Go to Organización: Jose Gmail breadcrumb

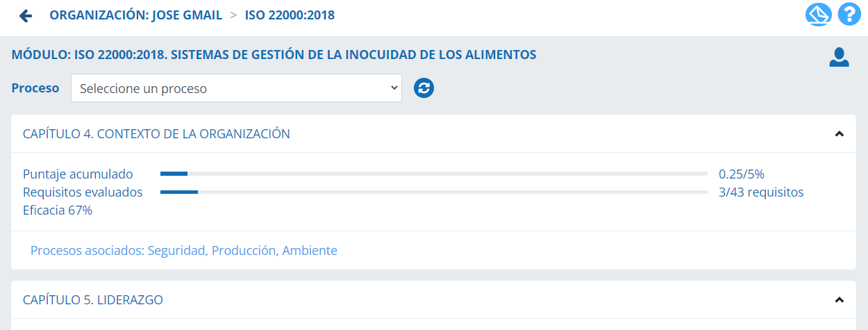coord(135,15)
